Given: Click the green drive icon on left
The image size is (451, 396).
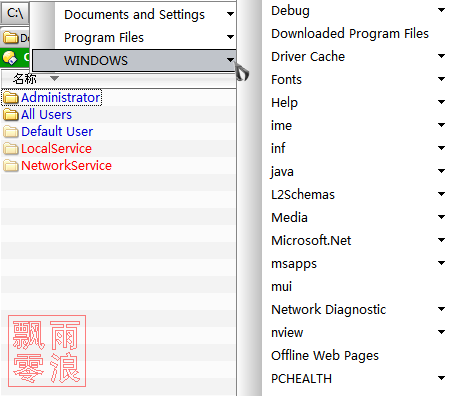Looking at the screenshot, I should [10, 58].
